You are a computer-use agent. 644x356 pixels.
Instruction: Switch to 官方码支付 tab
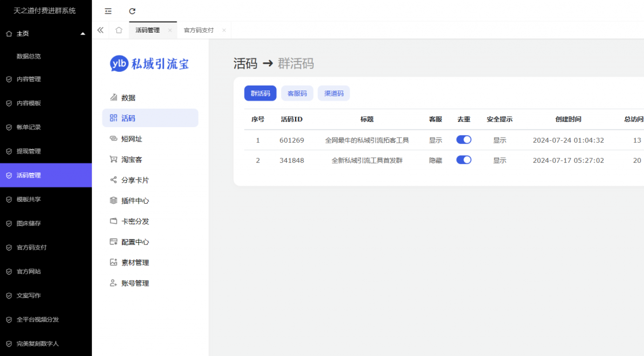pyautogui.click(x=198, y=30)
